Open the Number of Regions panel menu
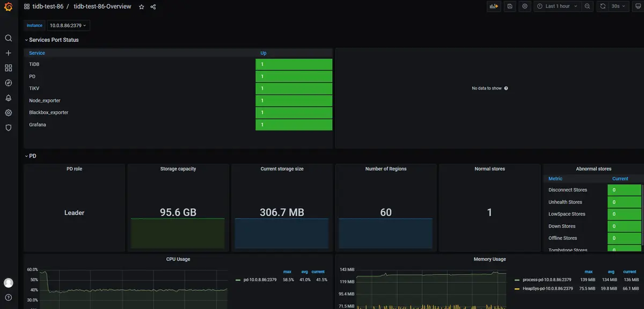The height and width of the screenshot is (309, 644). [x=386, y=168]
